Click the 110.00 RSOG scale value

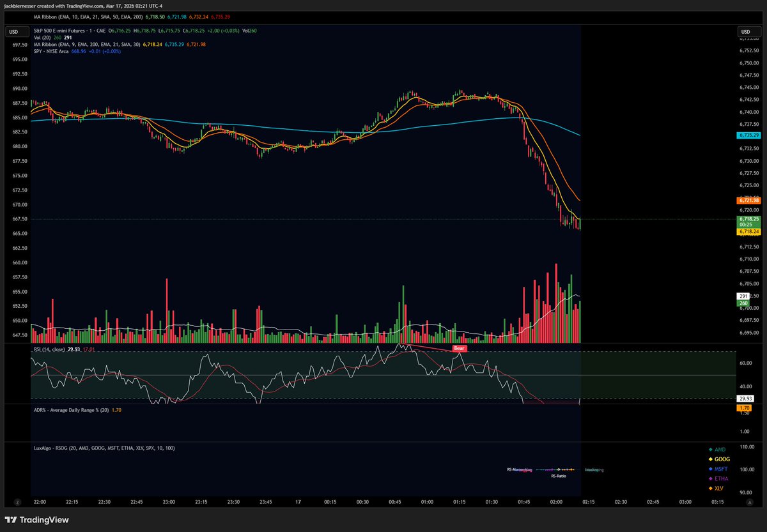(x=746, y=448)
